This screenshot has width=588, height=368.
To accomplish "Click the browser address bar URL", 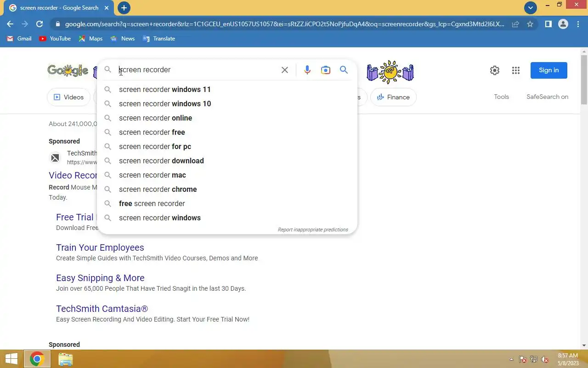I will coord(284,24).
